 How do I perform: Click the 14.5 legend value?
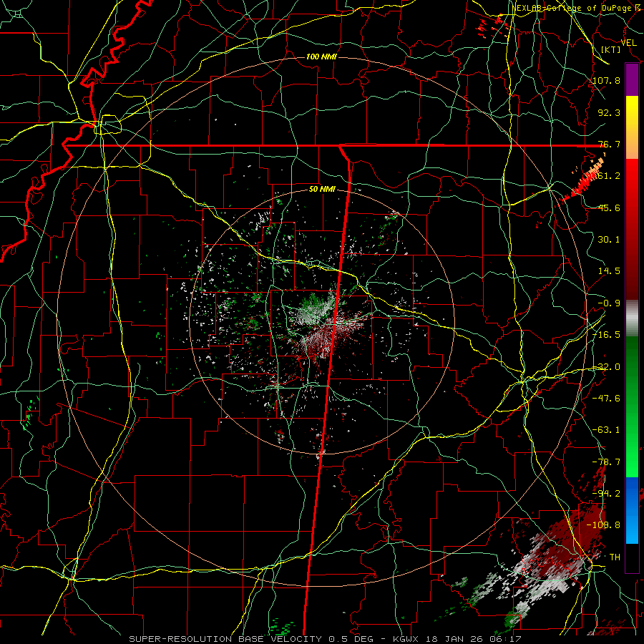tap(609, 271)
